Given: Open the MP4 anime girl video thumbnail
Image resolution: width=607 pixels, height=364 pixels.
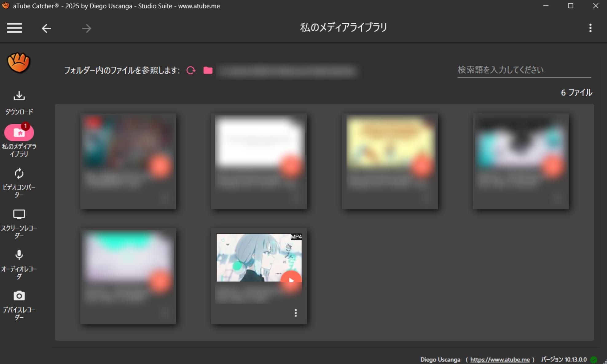Looking at the screenshot, I should [x=259, y=258].
